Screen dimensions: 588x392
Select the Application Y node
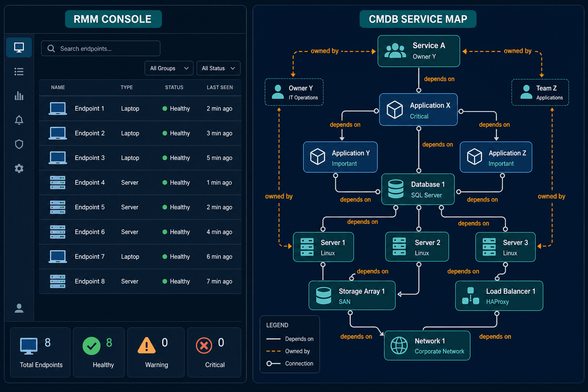pos(340,157)
